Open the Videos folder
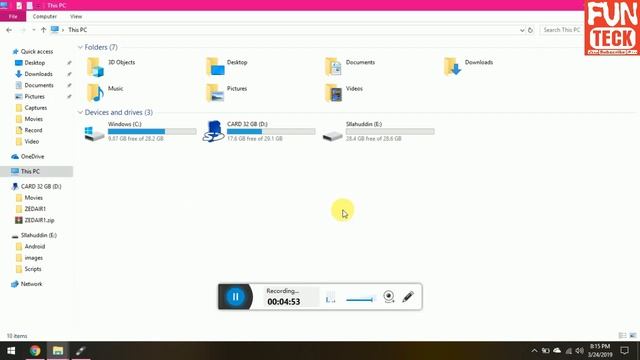This screenshot has height=360, width=640. point(344,93)
